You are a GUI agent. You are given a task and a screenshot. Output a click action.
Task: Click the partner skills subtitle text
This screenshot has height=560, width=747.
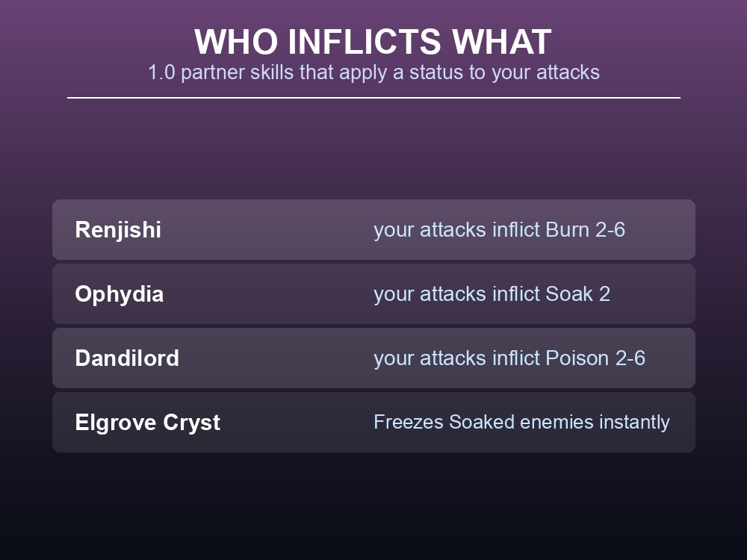coord(373,73)
